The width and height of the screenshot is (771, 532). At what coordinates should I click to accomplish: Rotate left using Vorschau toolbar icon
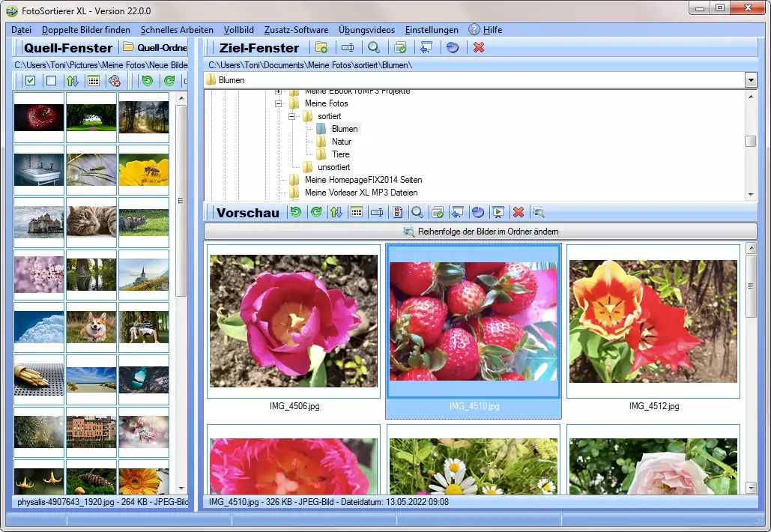pos(296,213)
